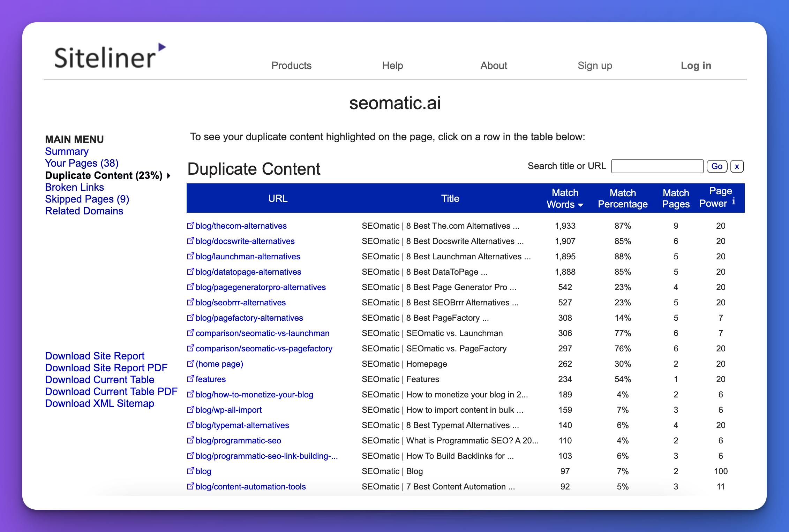This screenshot has height=532, width=789.
Task: Open the Summary section
Action: point(67,151)
